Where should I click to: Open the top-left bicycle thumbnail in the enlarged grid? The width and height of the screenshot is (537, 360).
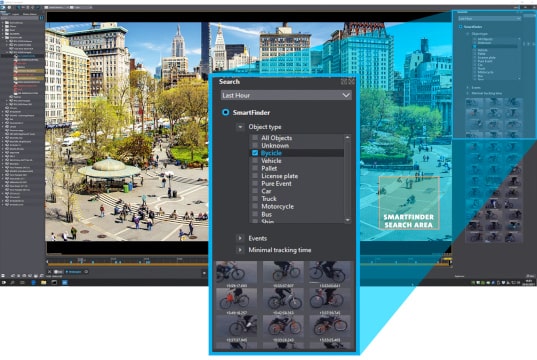(237, 272)
